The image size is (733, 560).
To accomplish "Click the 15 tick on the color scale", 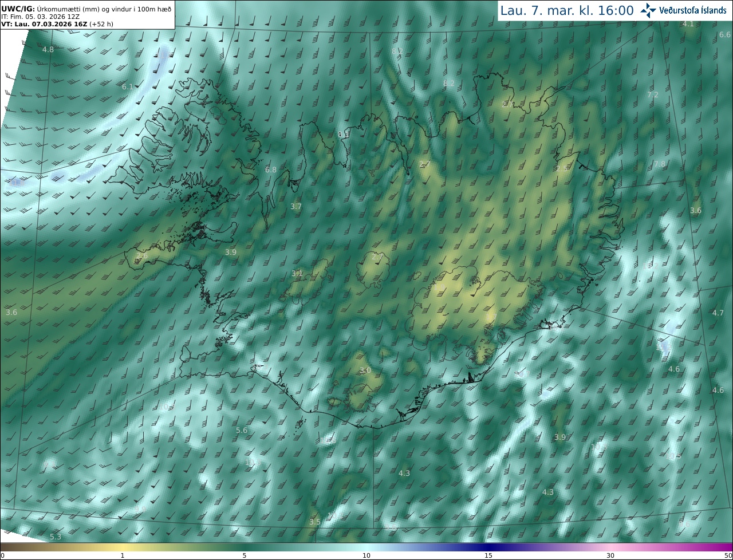I will (488, 555).
